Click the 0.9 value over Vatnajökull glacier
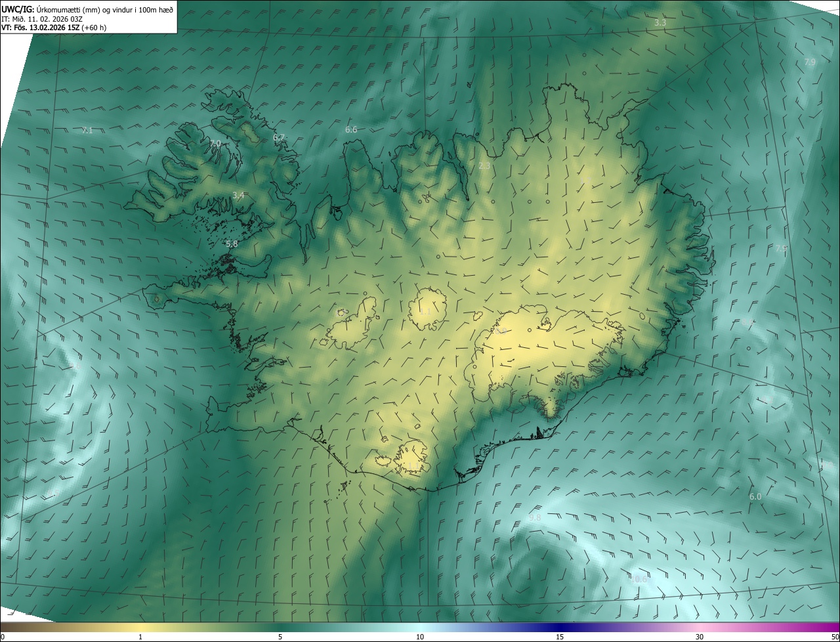840x642 pixels. point(501,332)
